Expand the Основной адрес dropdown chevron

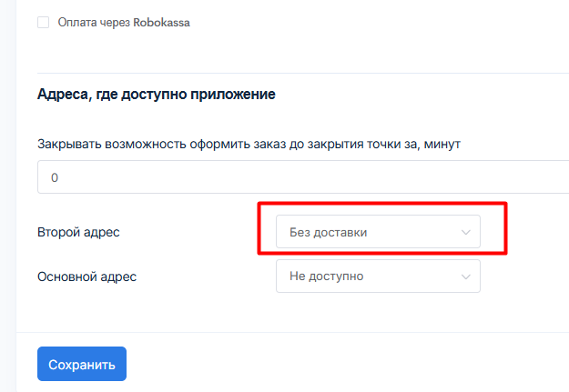pos(465,276)
